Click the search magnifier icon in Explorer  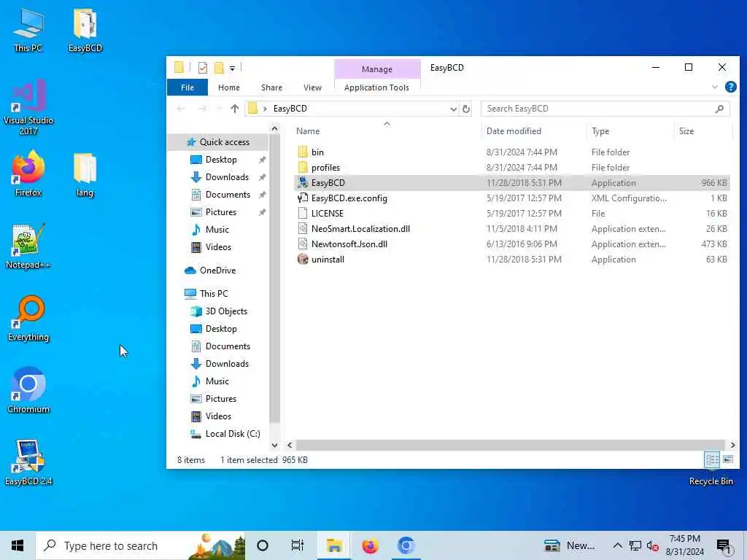pos(719,109)
